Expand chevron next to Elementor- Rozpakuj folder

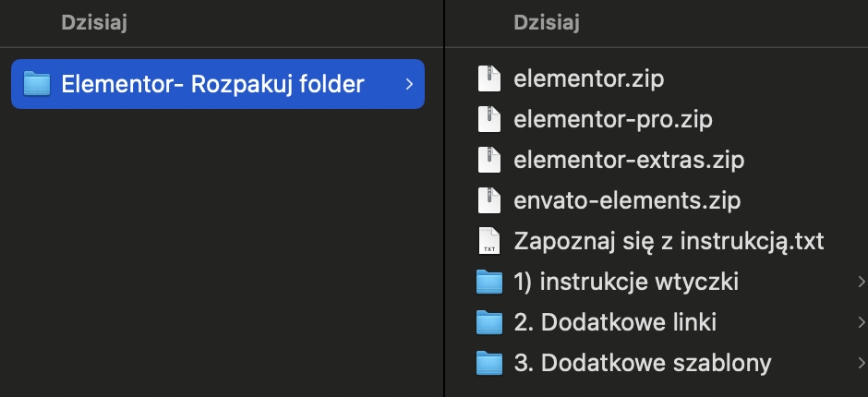(x=409, y=84)
